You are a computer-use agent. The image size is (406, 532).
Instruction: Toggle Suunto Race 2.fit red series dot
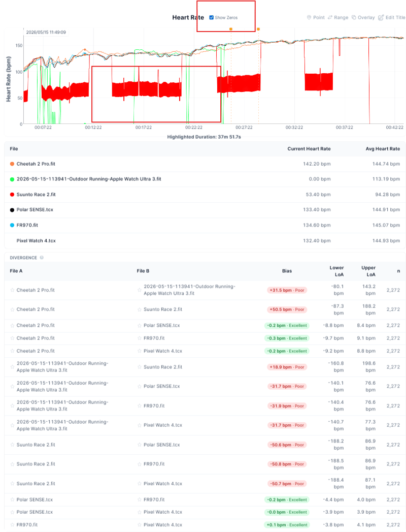pos(12,195)
